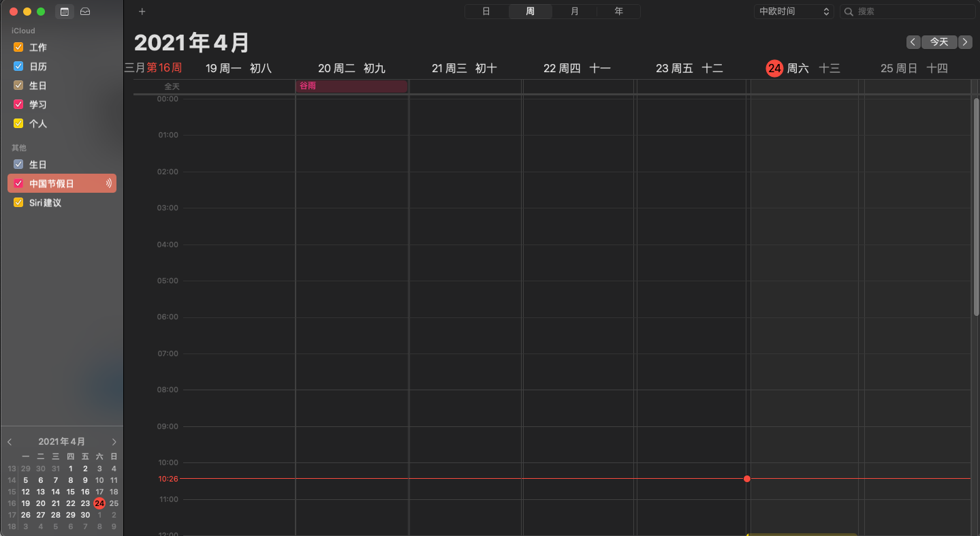
Task: Select today's date 24 in the mini calendar
Action: [x=99, y=503]
